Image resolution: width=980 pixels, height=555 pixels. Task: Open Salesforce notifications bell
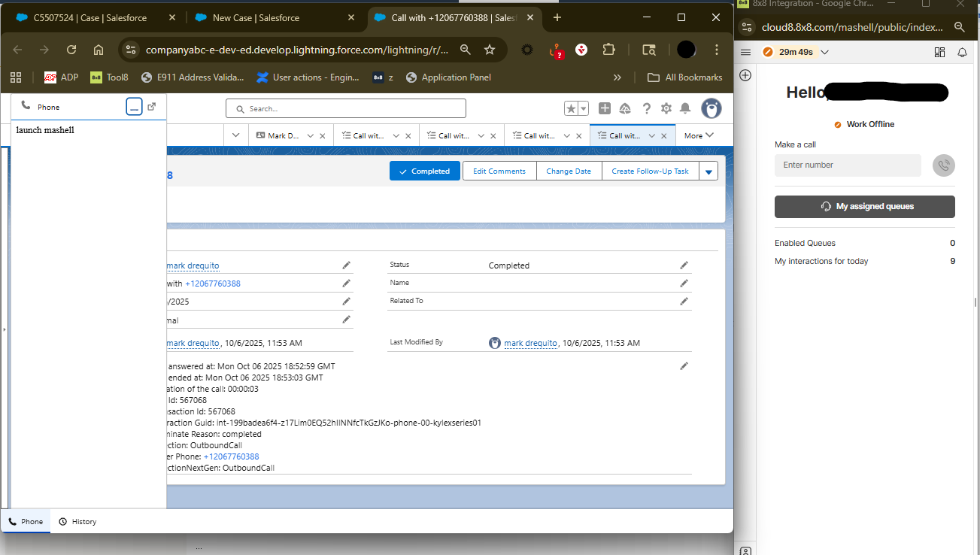[685, 109]
